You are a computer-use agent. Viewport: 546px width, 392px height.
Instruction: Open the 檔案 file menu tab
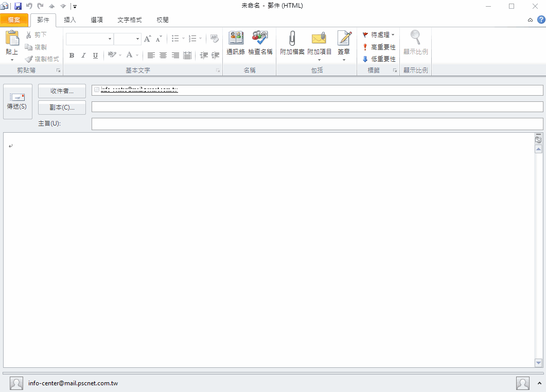[x=14, y=20]
